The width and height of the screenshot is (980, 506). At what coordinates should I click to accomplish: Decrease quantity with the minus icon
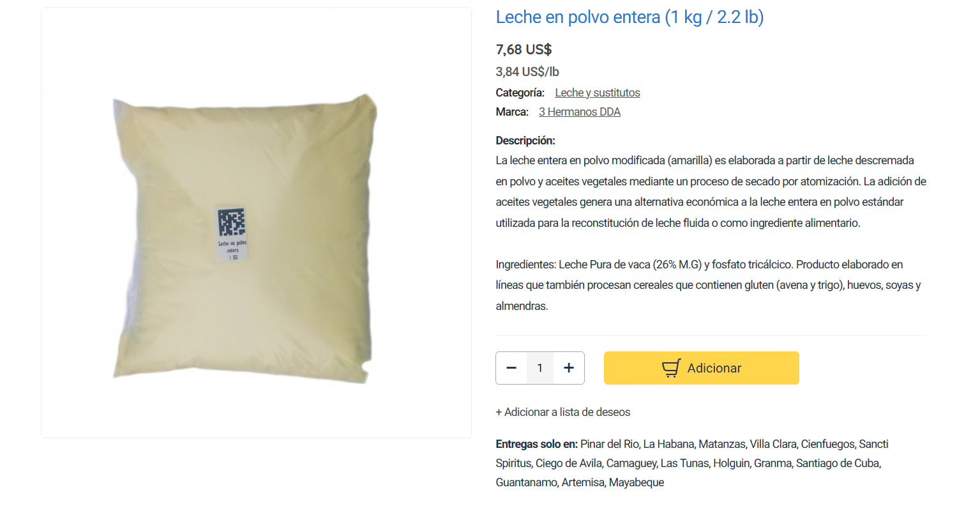point(511,368)
